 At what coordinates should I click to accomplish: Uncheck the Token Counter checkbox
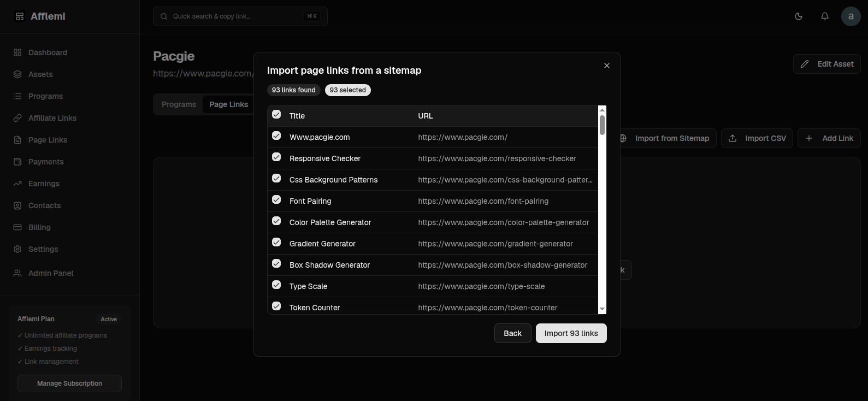click(276, 306)
